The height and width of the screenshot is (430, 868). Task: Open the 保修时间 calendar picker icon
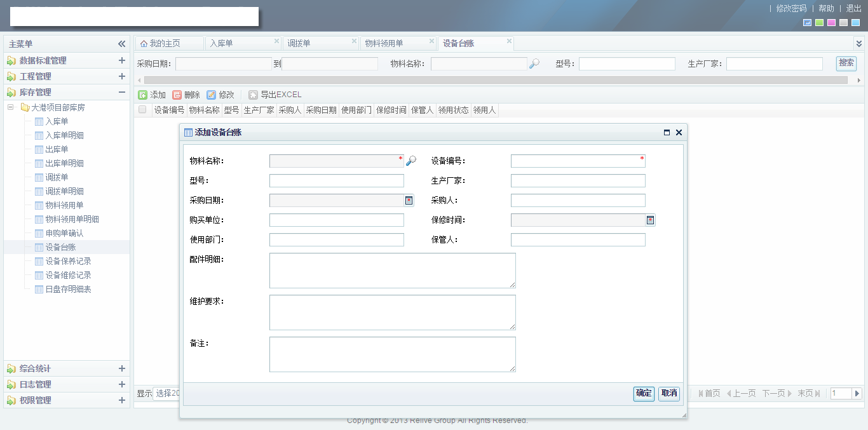[651, 220]
